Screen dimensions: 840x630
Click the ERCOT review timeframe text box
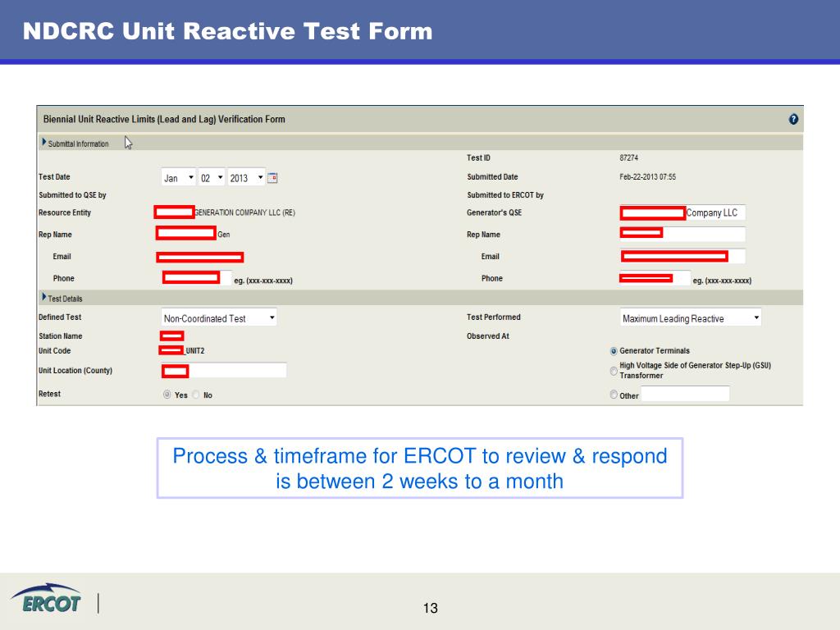(420, 468)
